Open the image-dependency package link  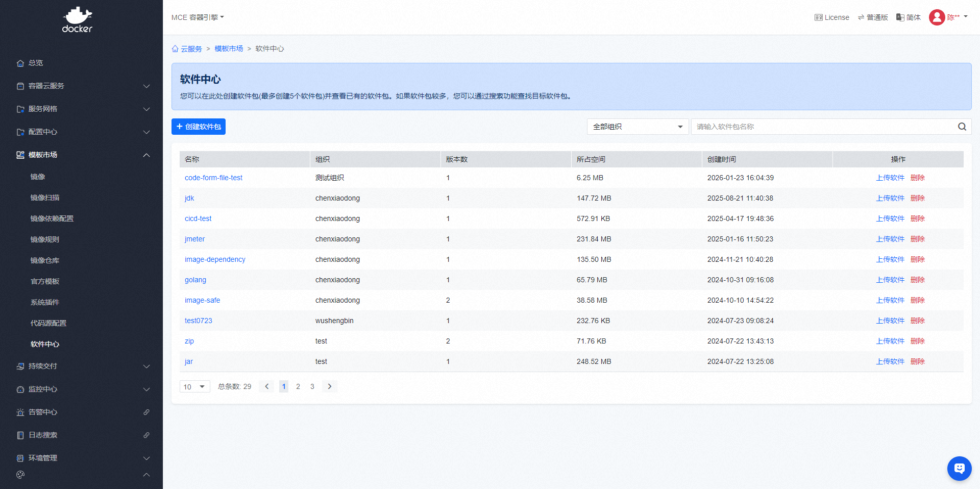215,259
